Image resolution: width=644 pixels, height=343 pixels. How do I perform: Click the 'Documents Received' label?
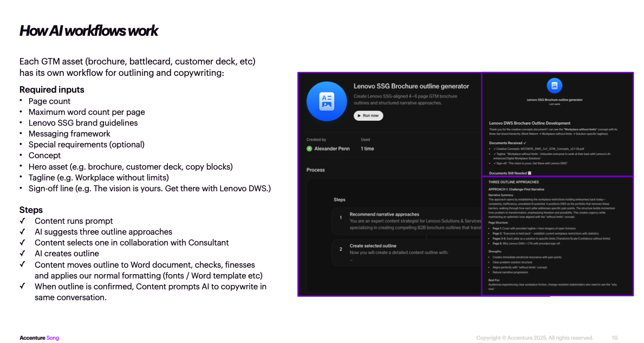pos(507,143)
